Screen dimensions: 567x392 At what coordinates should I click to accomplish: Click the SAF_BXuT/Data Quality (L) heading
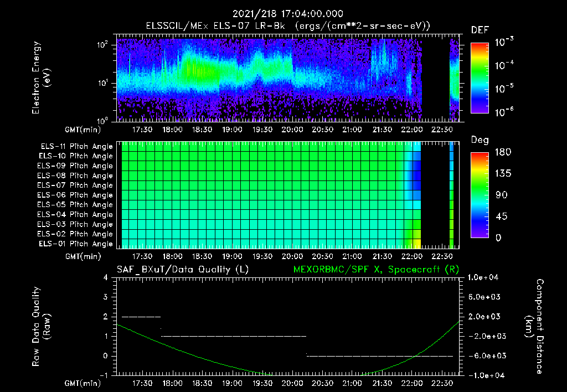pos(183,270)
